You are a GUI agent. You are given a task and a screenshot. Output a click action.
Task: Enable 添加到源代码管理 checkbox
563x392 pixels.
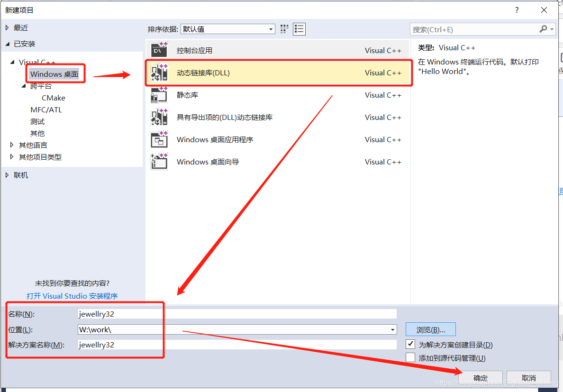410,357
